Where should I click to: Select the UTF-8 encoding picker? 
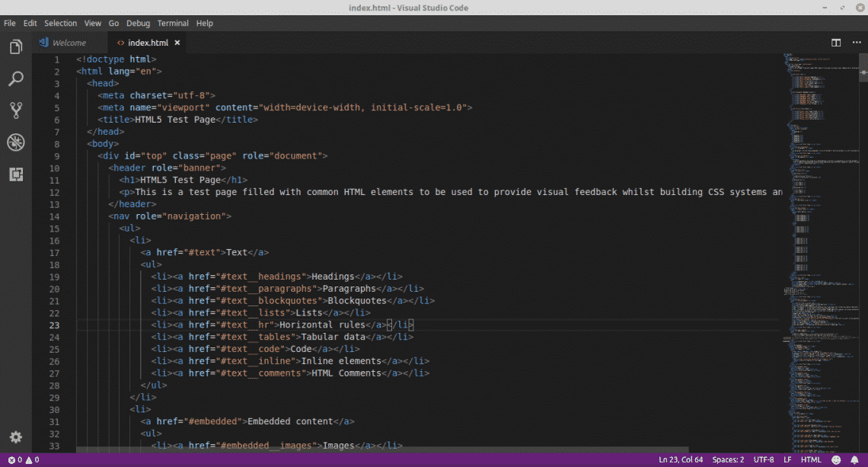[x=763, y=460]
